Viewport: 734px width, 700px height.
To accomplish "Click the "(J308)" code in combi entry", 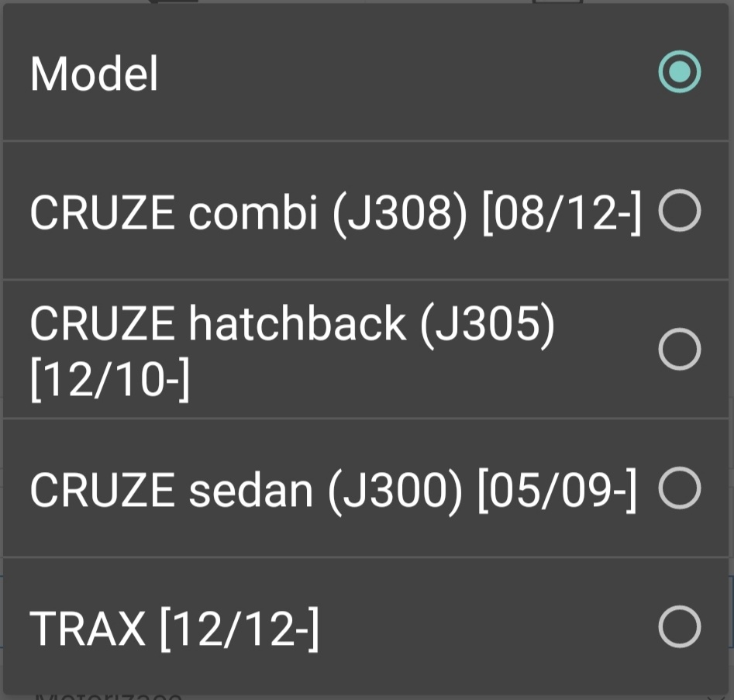I will point(400,212).
